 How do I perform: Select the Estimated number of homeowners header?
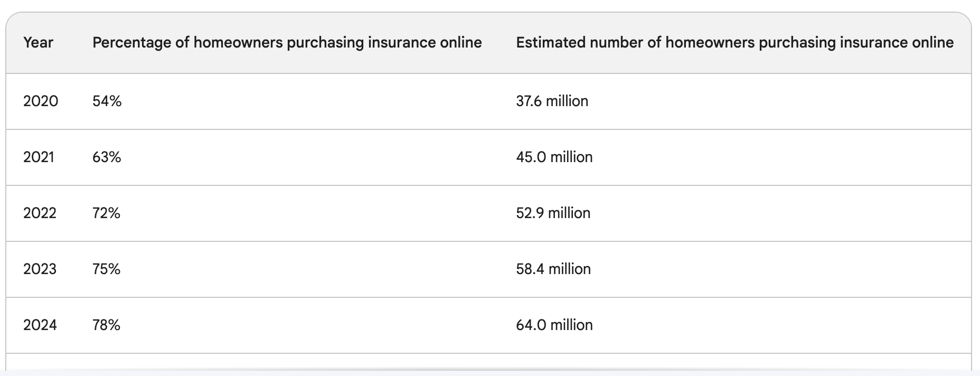tap(734, 43)
